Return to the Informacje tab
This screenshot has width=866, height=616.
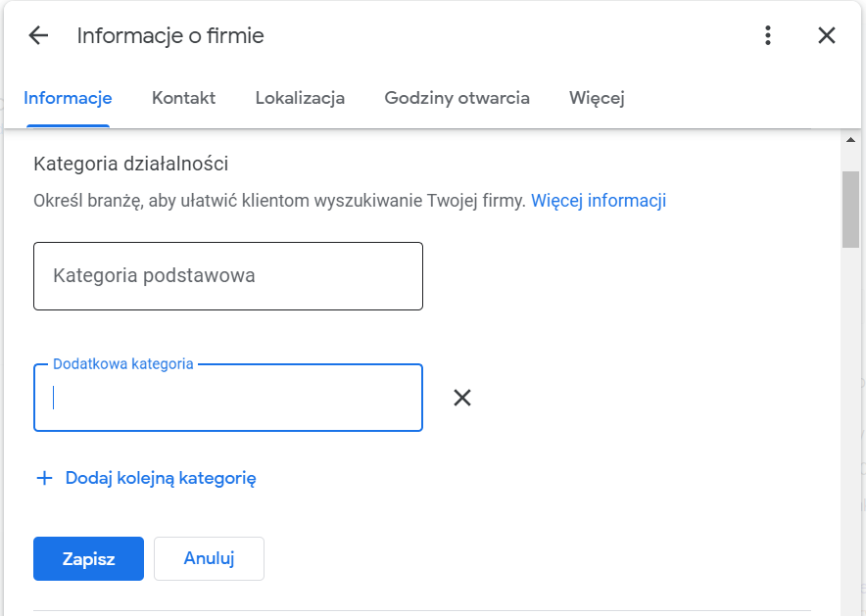click(x=68, y=98)
